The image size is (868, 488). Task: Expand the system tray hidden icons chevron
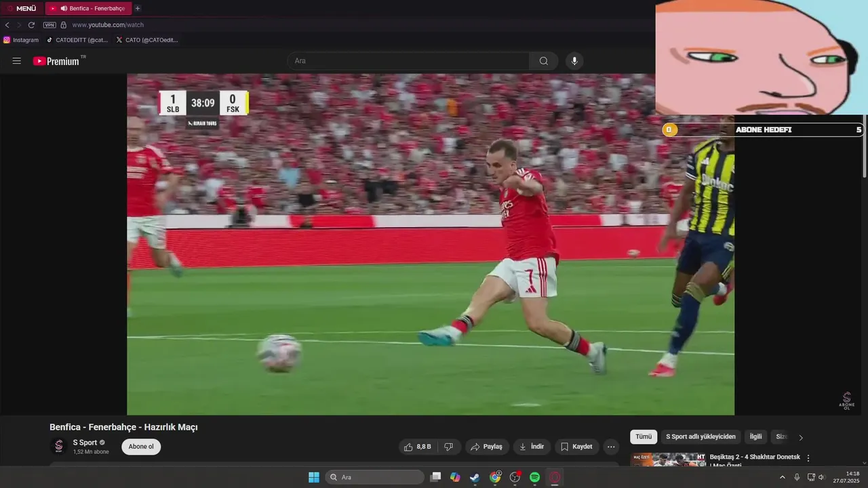tap(782, 477)
